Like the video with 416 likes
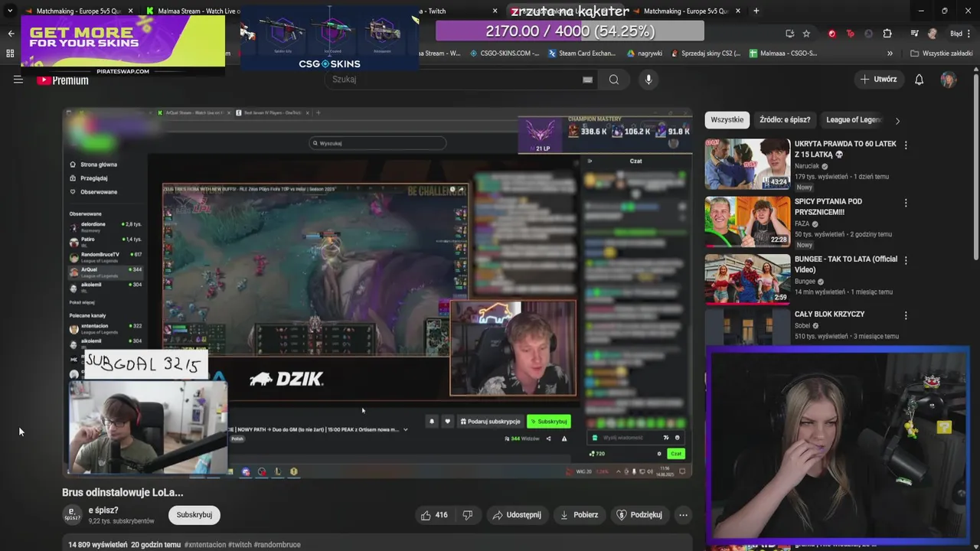 [x=434, y=515]
